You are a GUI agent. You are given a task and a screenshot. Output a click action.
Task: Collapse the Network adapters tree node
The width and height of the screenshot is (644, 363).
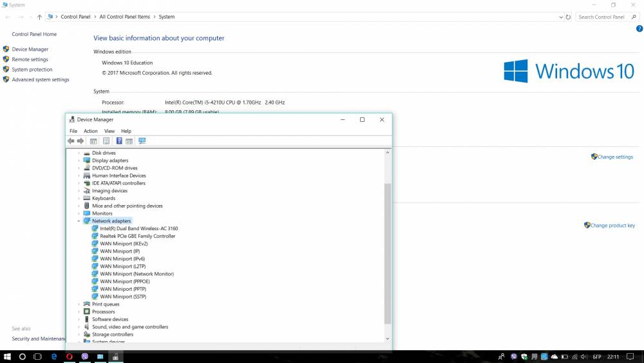click(x=79, y=221)
